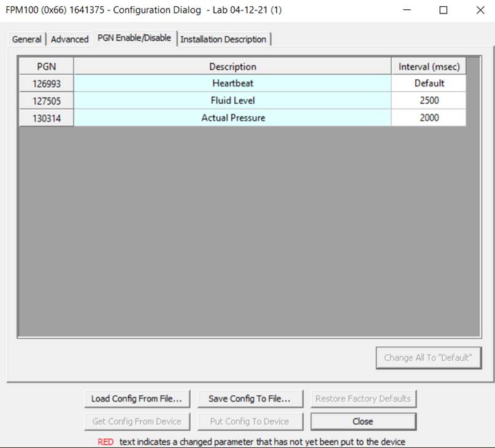Click the PGN 127505 row header
The width and height of the screenshot is (495, 448).
[x=47, y=101]
